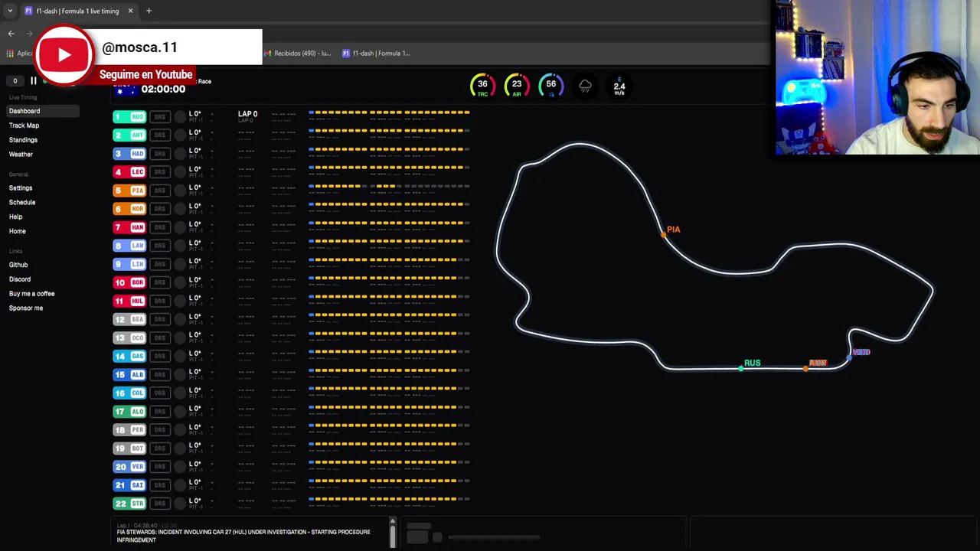
Task: Click the position 6 NOR driver badge
Action: click(129, 209)
